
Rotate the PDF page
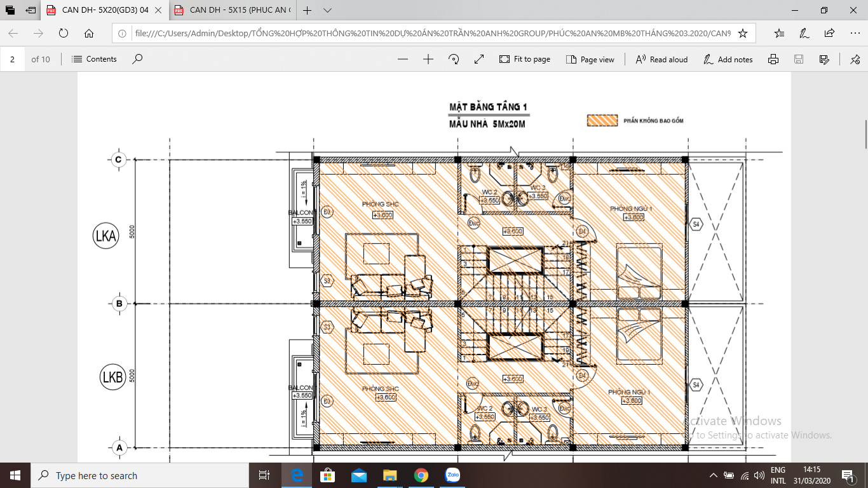454,59
